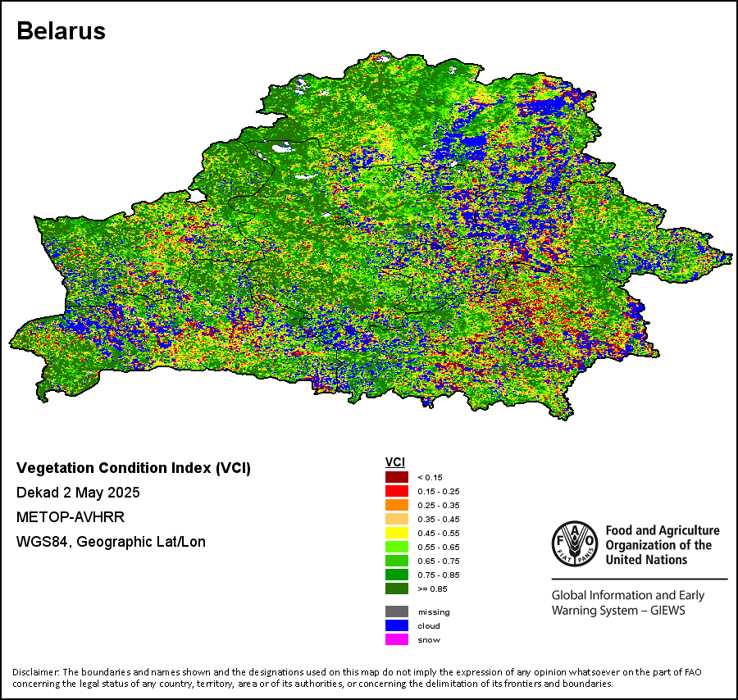Click the light orange 0.35 - 0.45 swatch
738x700 pixels.
click(x=397, y=519)
